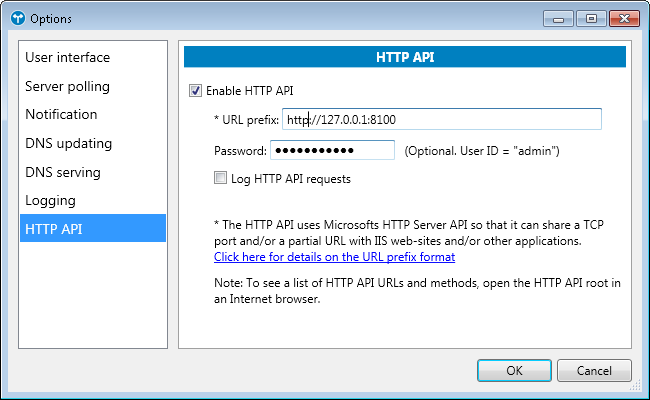Show the Logging options page
This screenshot has width=650, height=400.
(x=50, y=200)
